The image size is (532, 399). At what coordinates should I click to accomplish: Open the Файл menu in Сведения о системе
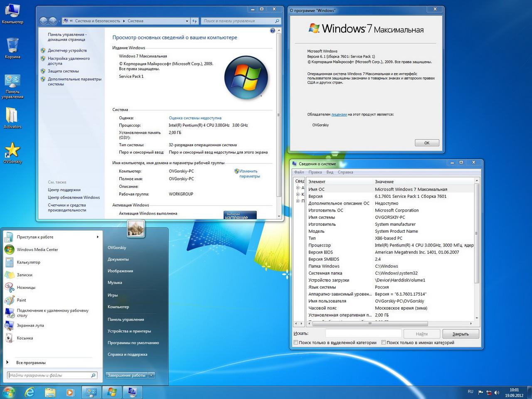click(299, 172)
